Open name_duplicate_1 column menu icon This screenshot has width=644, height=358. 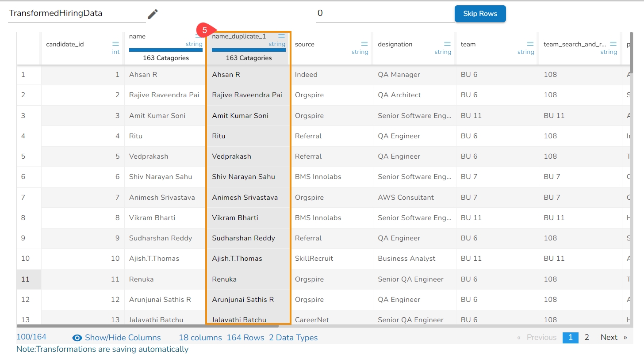(x=281, y=36)
